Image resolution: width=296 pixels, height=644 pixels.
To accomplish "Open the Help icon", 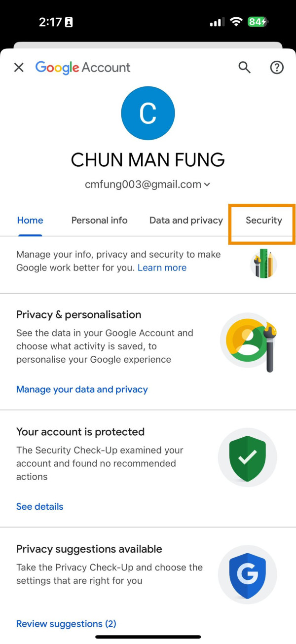I will click(x=277, y=67).
